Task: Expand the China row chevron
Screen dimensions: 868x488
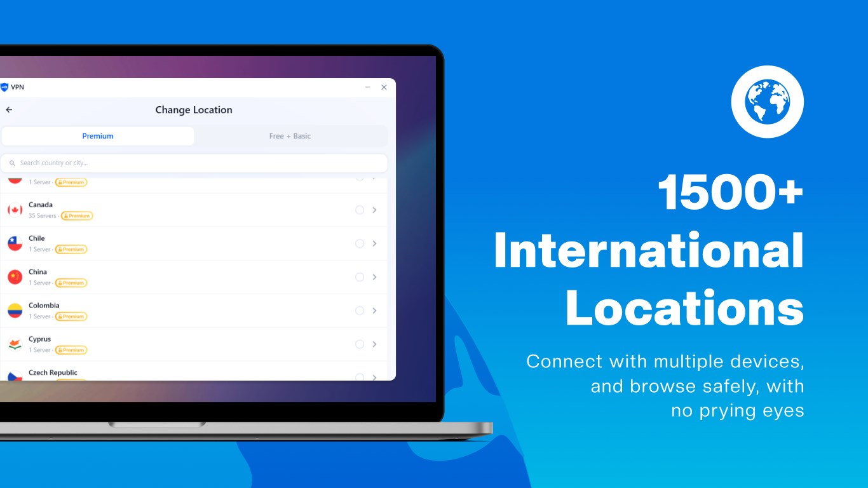Action: (375, 277)
